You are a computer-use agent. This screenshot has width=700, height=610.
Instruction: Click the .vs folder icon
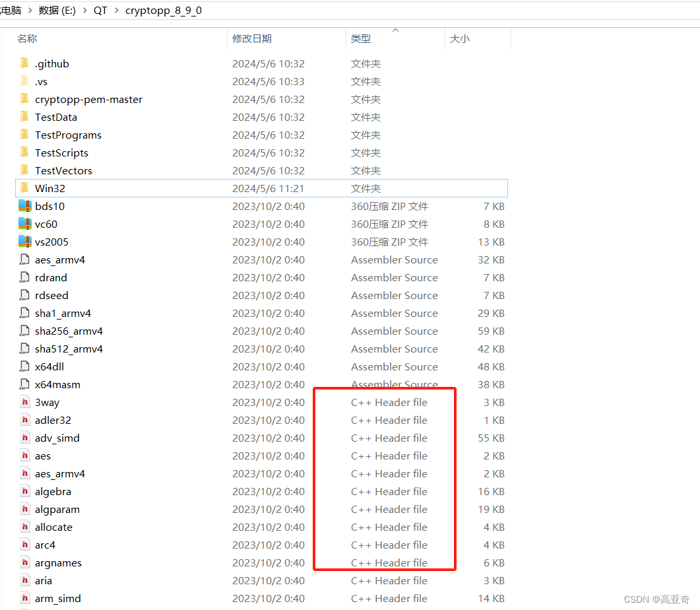pyautogui.click(x=25, y=81)
